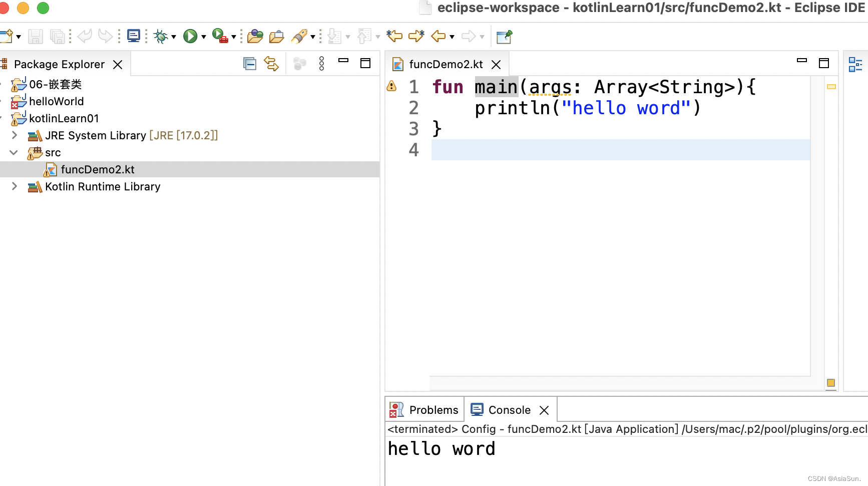
Task: Collapse the src folder node
Action: pos(14,152)
